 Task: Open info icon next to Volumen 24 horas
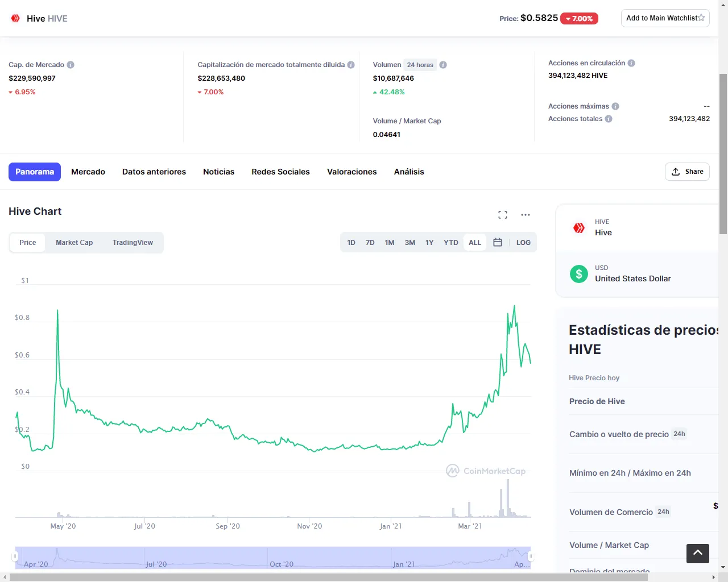(x=443, y=65)
